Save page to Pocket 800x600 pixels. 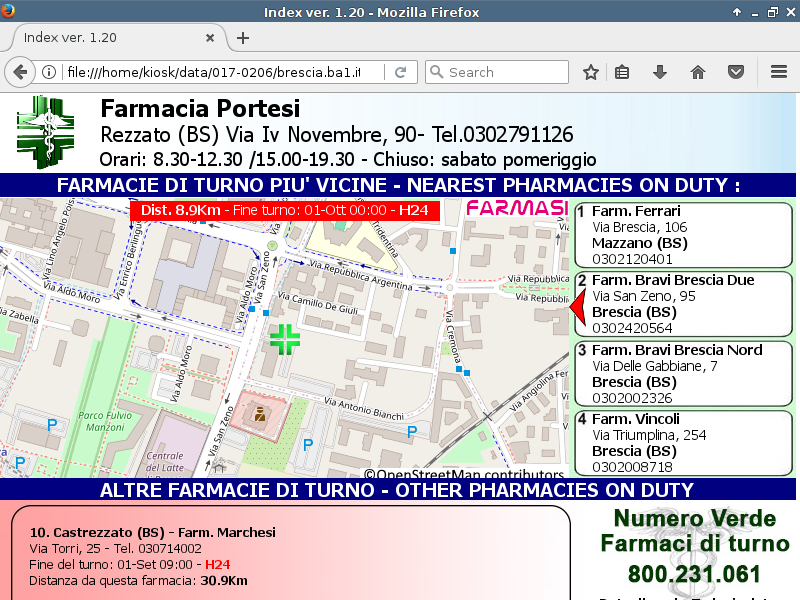736,72
